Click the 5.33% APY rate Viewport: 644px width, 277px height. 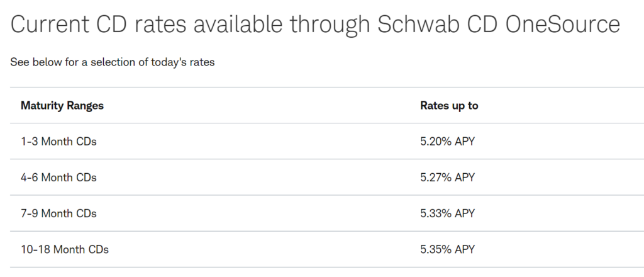(447, 213)
